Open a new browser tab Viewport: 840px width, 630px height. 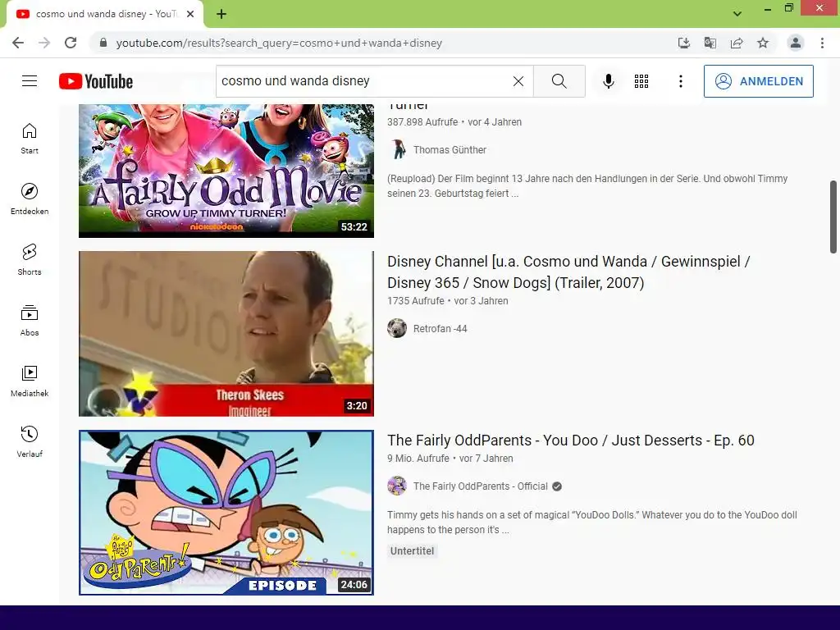(x=221, y=14)
